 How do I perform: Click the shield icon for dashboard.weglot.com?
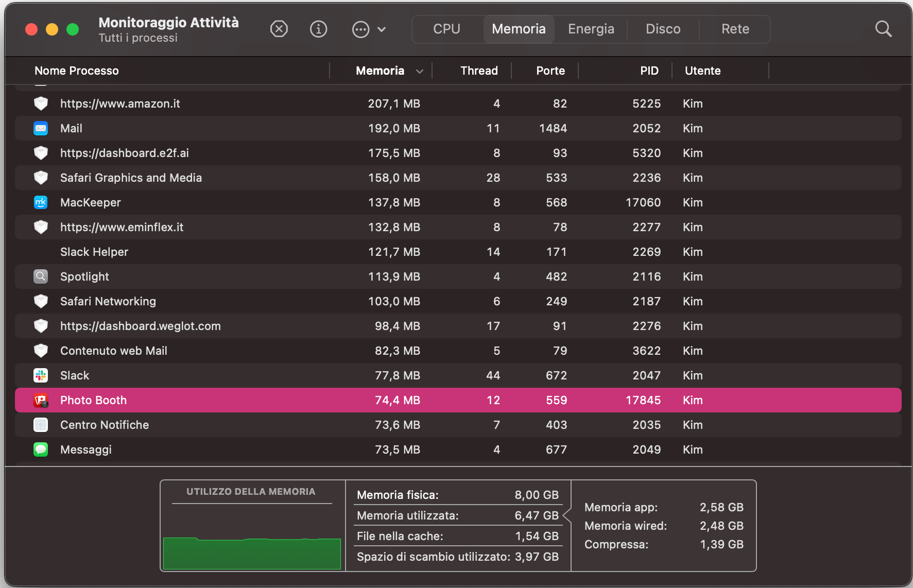[41, 326]
